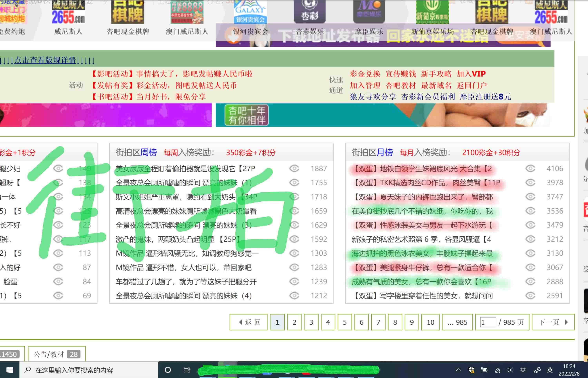Image resolution: width=588 pixels, height=378 pixels.
Task: Click the volume speaker icon in tray
Action: click(x=510, y=370)
